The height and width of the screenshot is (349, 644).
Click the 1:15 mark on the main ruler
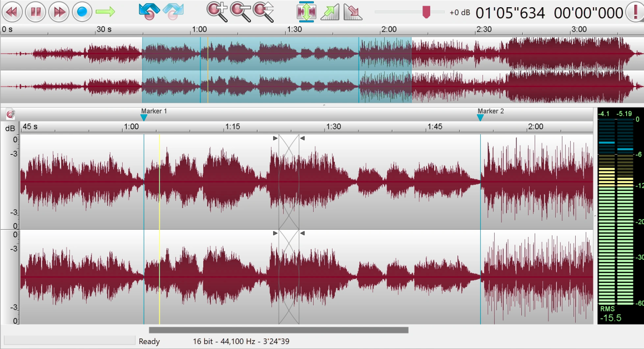[x=233, y=127]
